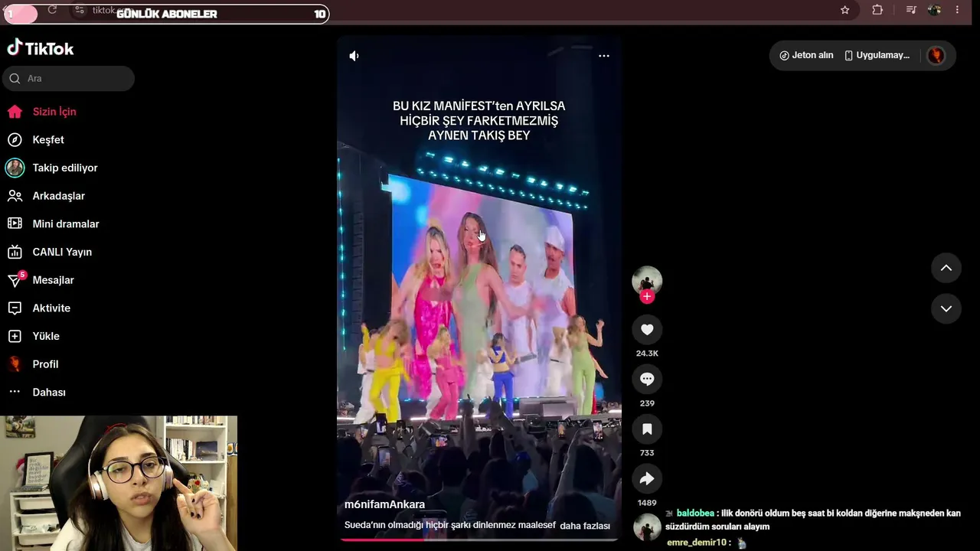Open the browser extensions puzzle icon
Image resolution: width=980 pixels, height=551 pixels.
coord(877,10)
